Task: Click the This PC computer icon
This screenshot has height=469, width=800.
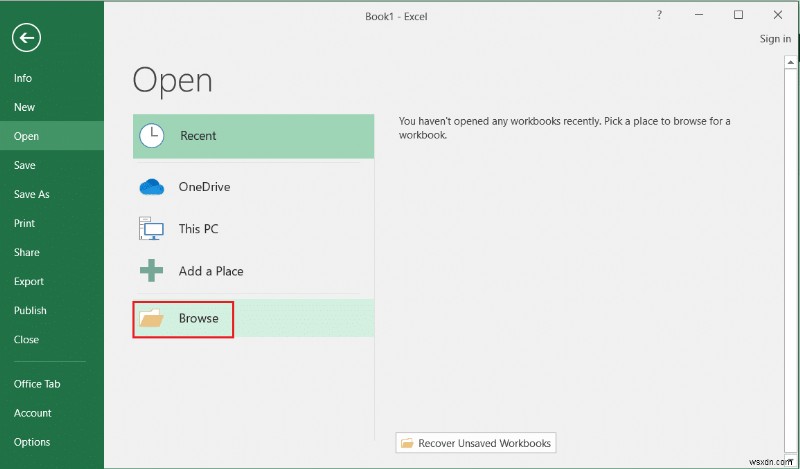Action: click(152, 229)
